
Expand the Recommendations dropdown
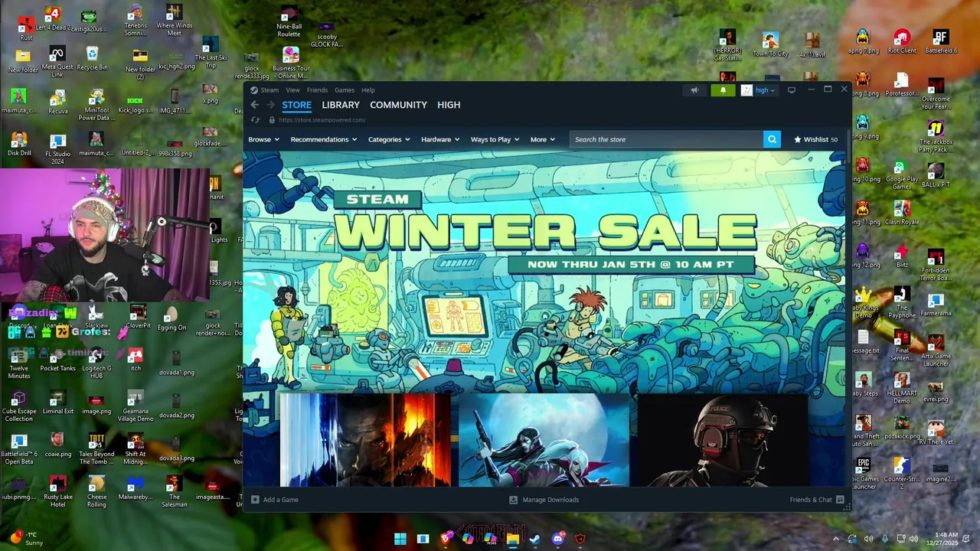(x=324, y=139)
